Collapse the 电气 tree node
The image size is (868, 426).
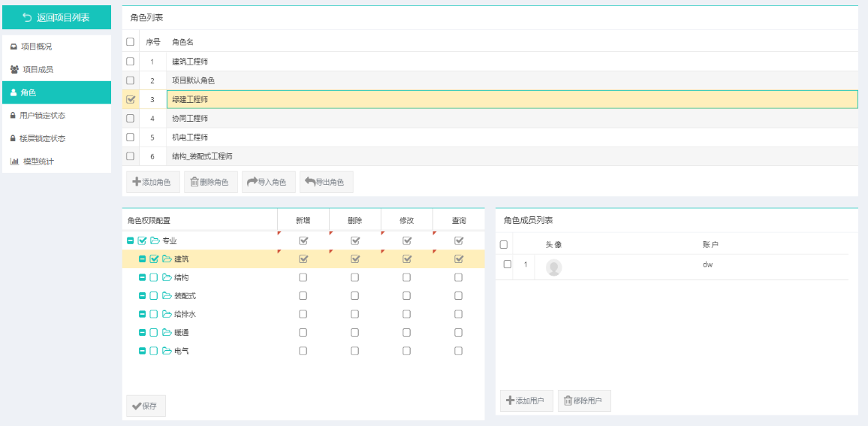pos(142,351)
